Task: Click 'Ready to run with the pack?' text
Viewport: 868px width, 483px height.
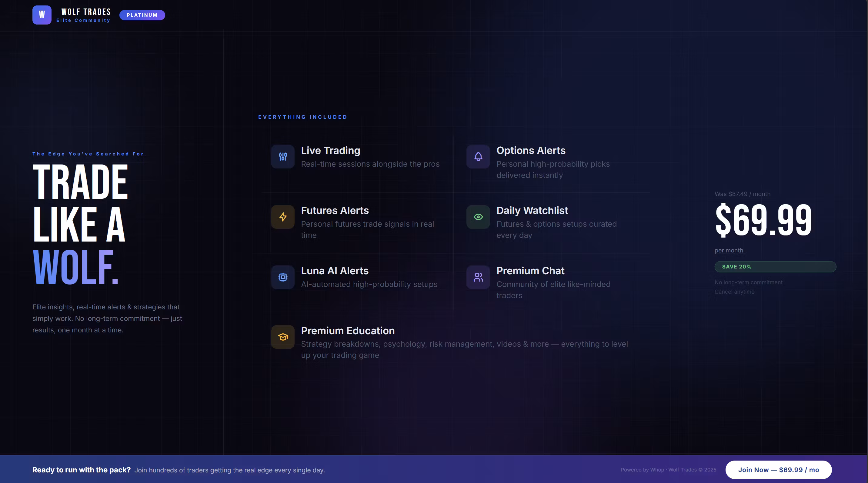Action: [x=81, y=470]
